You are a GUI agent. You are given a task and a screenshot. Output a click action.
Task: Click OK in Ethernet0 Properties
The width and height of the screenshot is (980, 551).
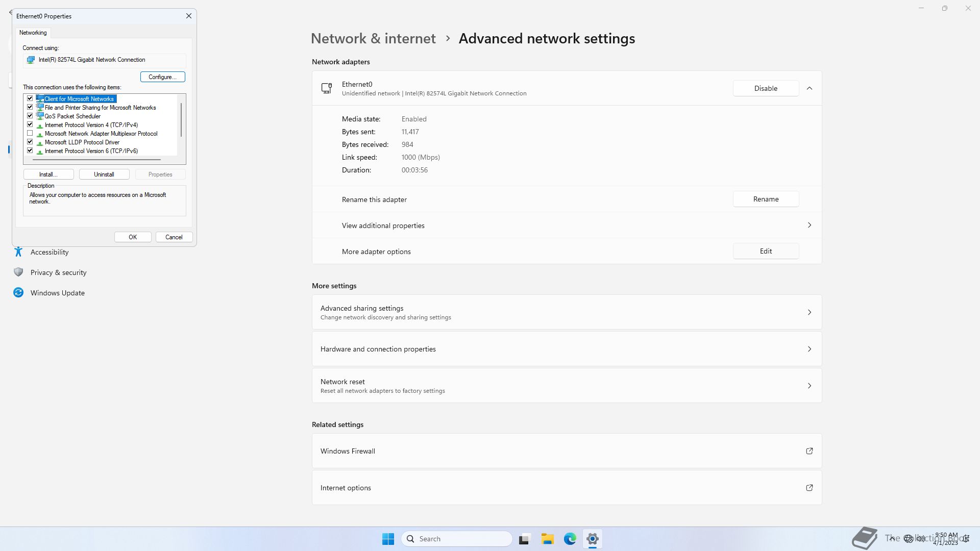click(x=133, y=237)
